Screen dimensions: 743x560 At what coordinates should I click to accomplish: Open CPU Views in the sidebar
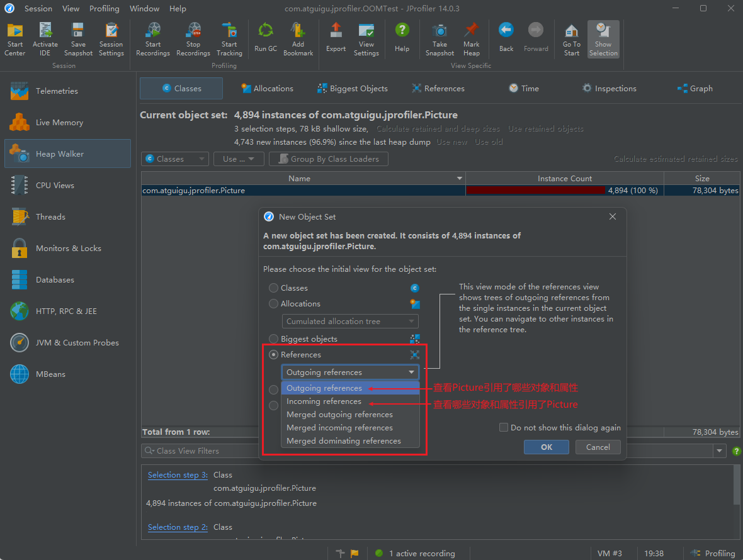pyautogui.click(x=67, y=186)
